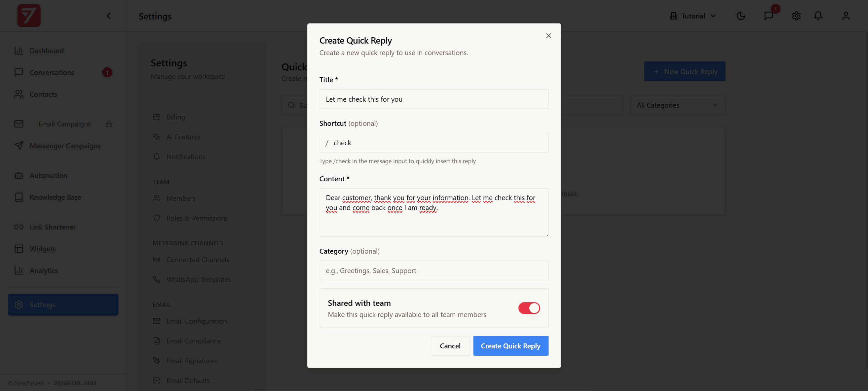868x391 pixels.
Task: Open the header settings gear icon
Action: [796, 16]
